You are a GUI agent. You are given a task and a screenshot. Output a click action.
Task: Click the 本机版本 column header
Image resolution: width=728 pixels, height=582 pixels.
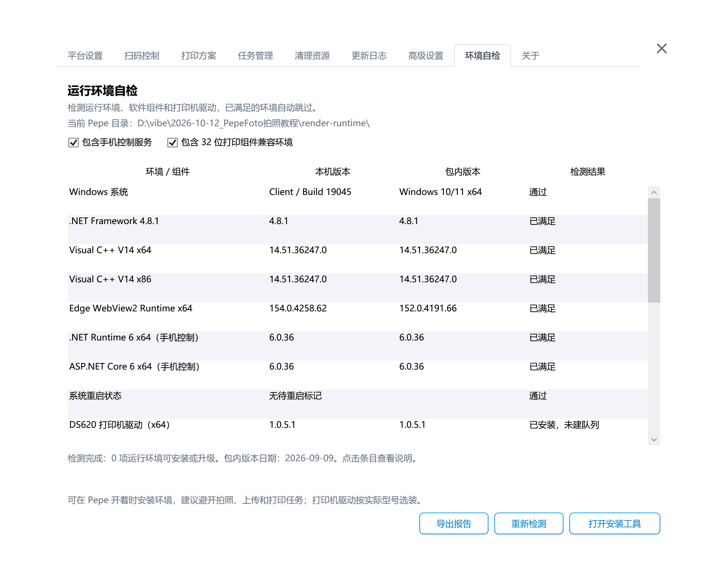333,172
